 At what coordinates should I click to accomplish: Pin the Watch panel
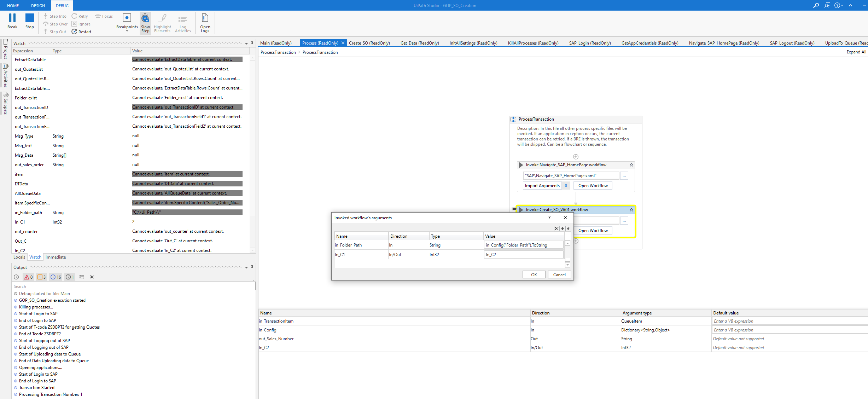click(x=252, y=43)
